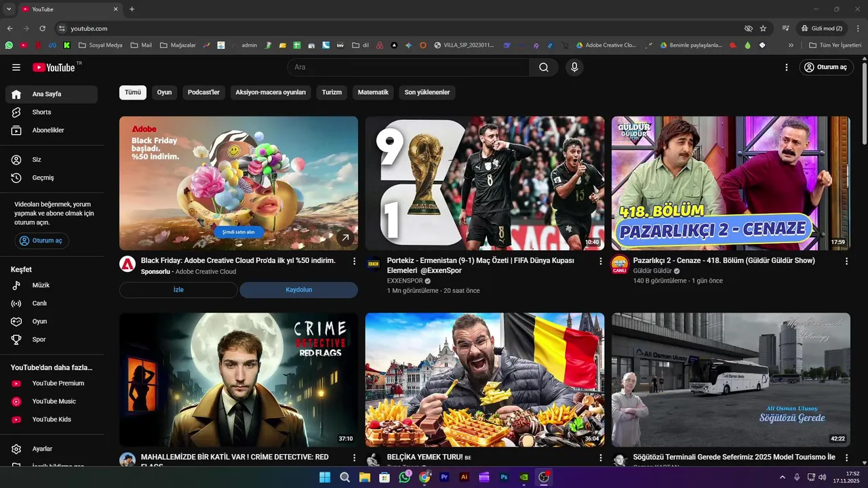Viewport: 868px width, 488px height.
Task: Open options for Söğütözü Terminali video
Action: pos(846,458)
